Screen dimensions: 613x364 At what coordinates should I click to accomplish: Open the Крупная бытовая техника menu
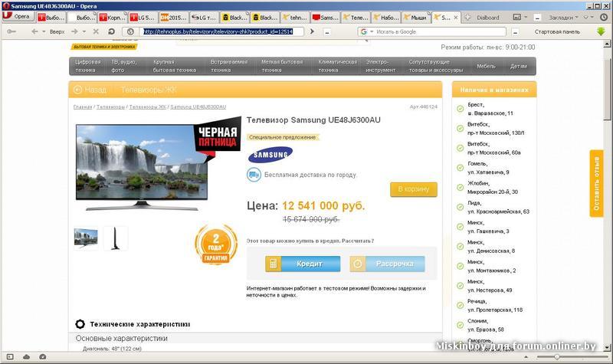tap(175, 66)
